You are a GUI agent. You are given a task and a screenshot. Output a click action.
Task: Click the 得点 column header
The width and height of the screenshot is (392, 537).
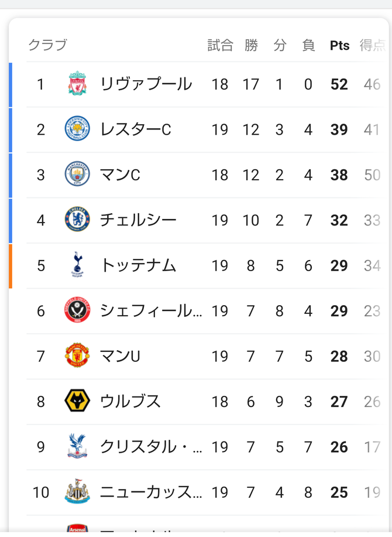pyautogui.click(x=373, y=45)
